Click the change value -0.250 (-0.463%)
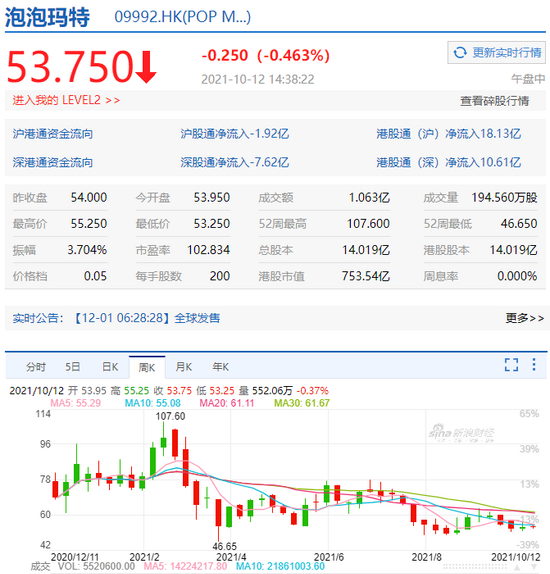 tap(266, 56)
